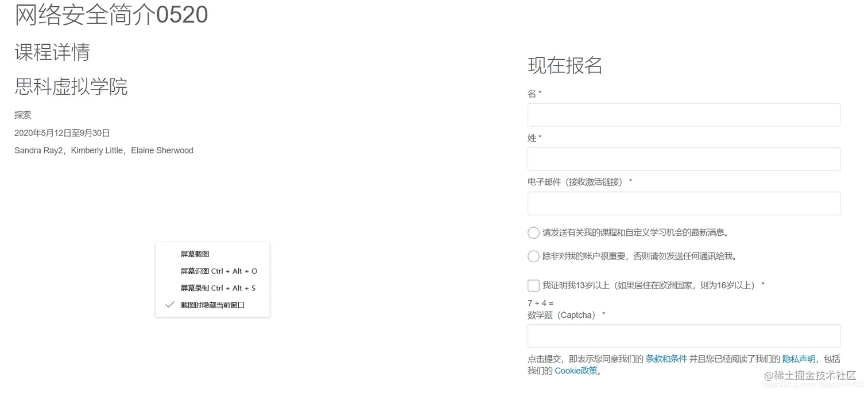This screenshot has width=868, height=393.
Task: Check the age confirmation 13岁以上 checkbox
Action: tap(533, 285)
